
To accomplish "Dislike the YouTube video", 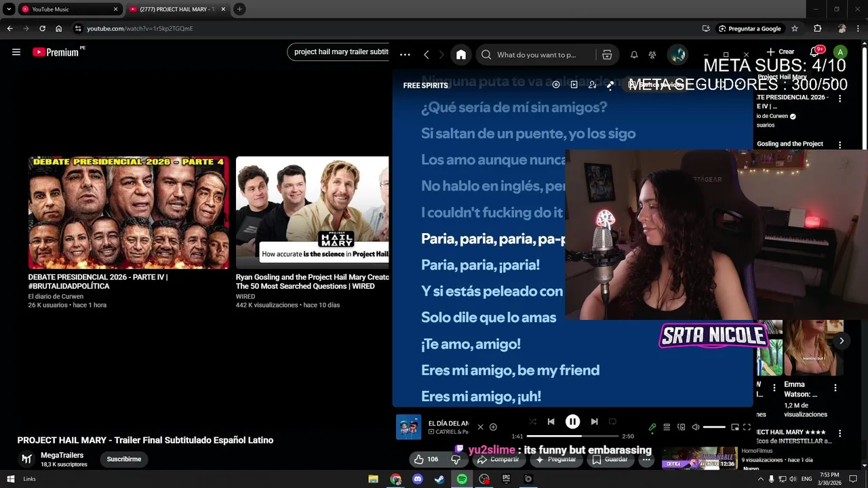I will point(456,460).
